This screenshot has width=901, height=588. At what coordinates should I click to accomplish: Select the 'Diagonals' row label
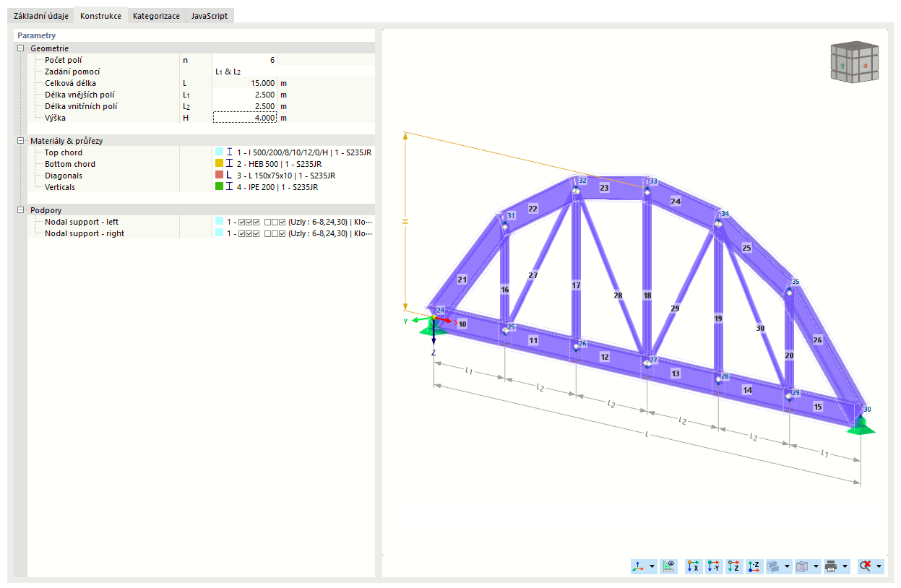64,176
